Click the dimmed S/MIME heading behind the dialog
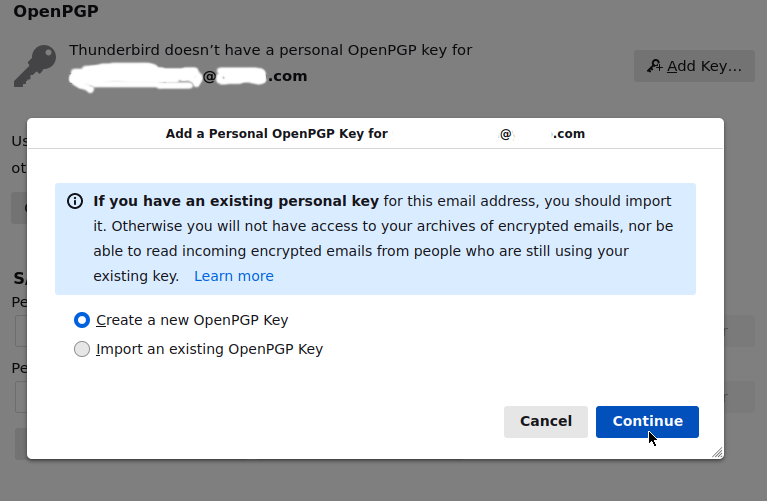767x501 pixels. click(18, 278)
